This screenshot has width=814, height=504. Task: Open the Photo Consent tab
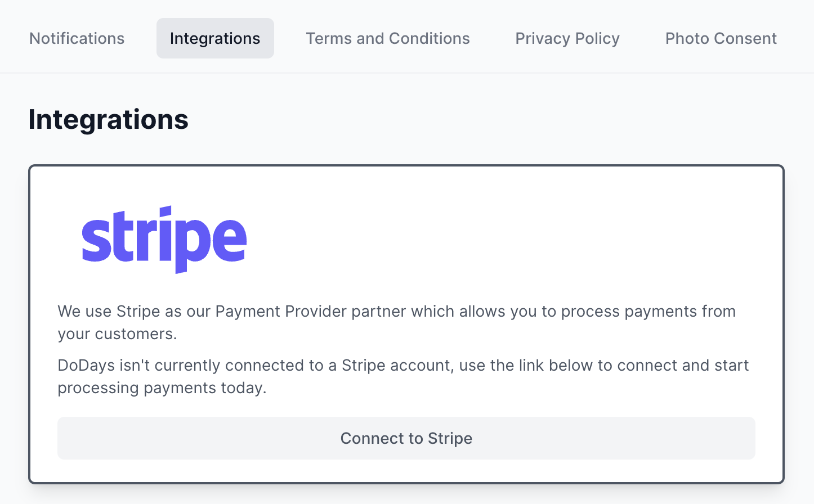click(x=721, y=38)
